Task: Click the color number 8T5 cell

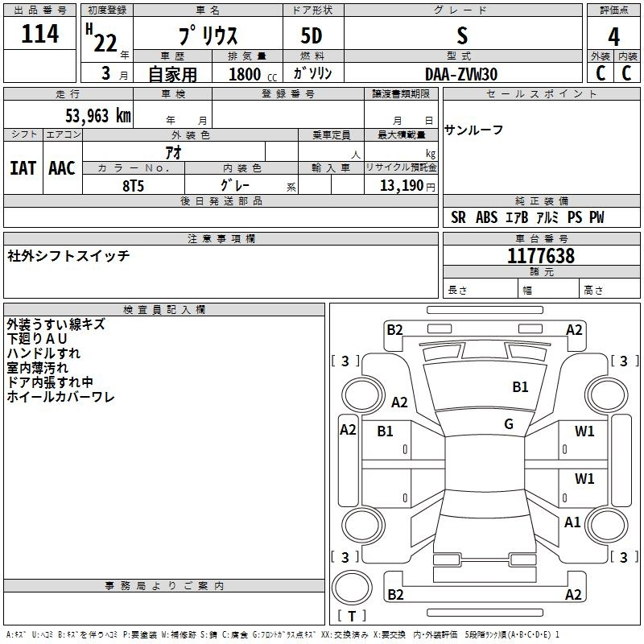Action: (134, 185)
